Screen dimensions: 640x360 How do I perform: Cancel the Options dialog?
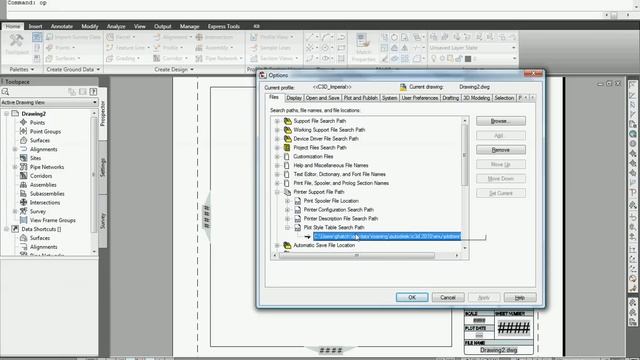tap(448, 298)
